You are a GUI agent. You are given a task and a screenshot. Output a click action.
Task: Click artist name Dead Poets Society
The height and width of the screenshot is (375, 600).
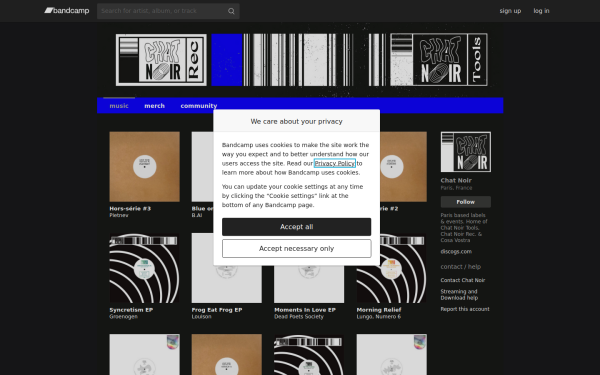point(299,317)
